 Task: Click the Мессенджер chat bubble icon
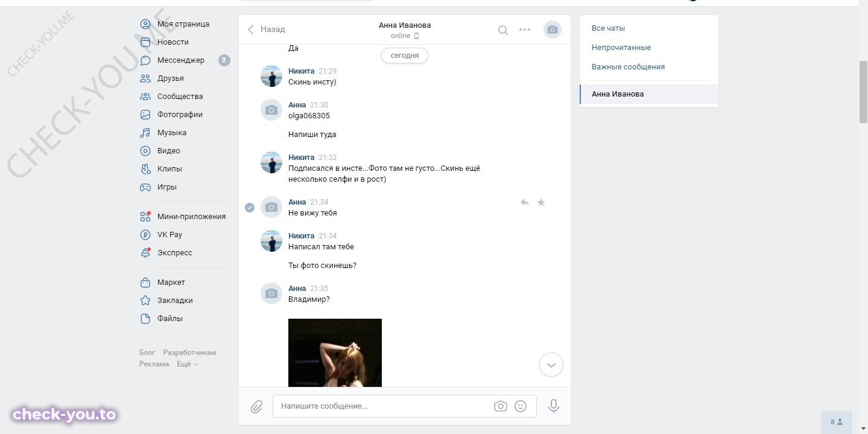[145, 60]
